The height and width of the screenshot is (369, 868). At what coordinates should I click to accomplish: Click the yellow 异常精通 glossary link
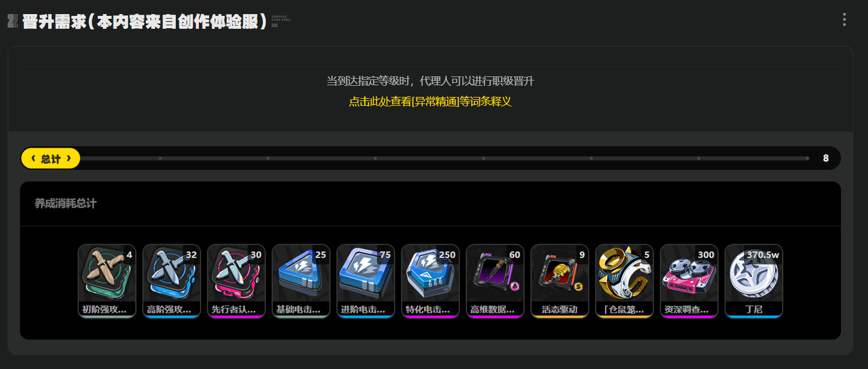tap(430, 101)
